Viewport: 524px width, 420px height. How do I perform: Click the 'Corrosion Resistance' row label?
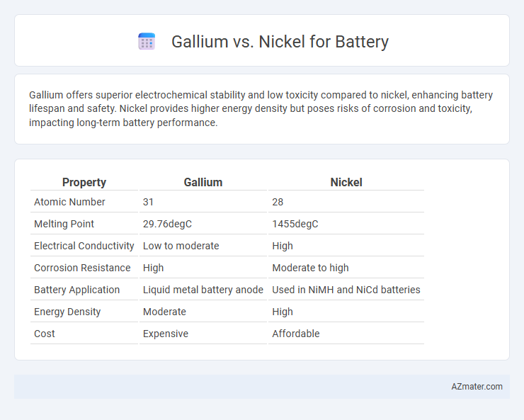(x=84, y=268)
